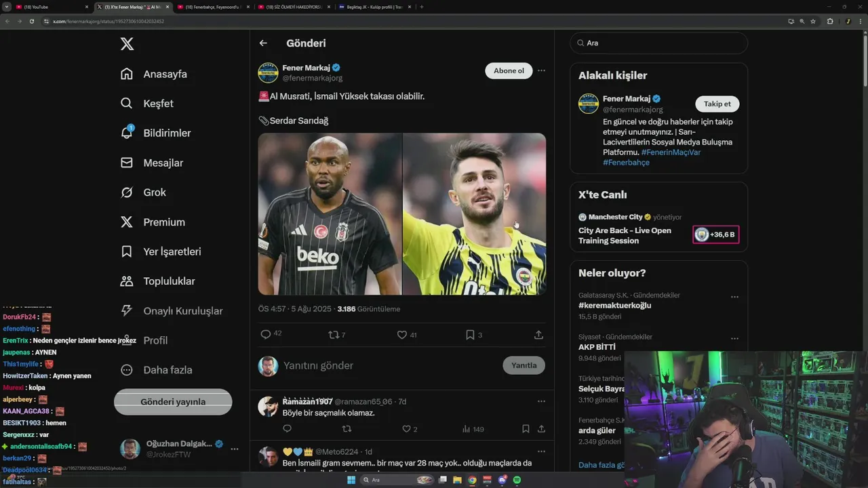Open more options for #keremaktuerkoğlu trend
Screen dimensions: 868x488
(x=734, y=297)
